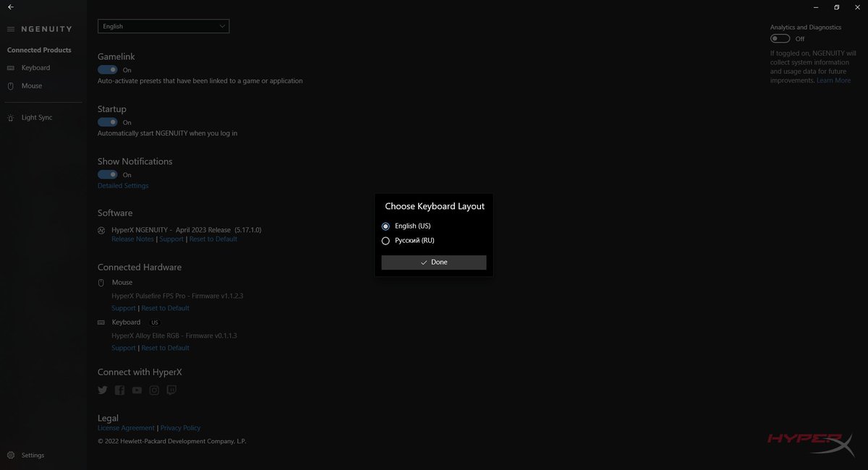The height and width of the screenshot is (470, 868).
Task: Toggle the Startup switch
Action: 108,122
